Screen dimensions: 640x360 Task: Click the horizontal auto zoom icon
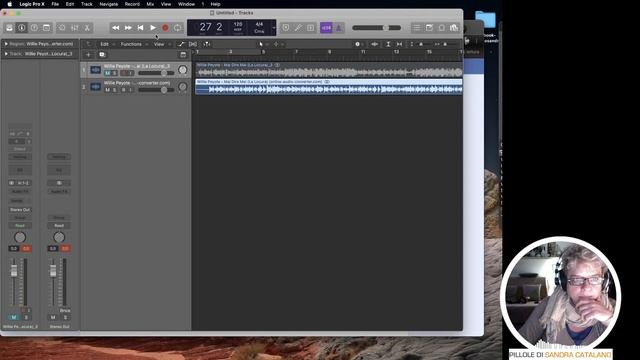pyautogui.click(x=400, y=44)
